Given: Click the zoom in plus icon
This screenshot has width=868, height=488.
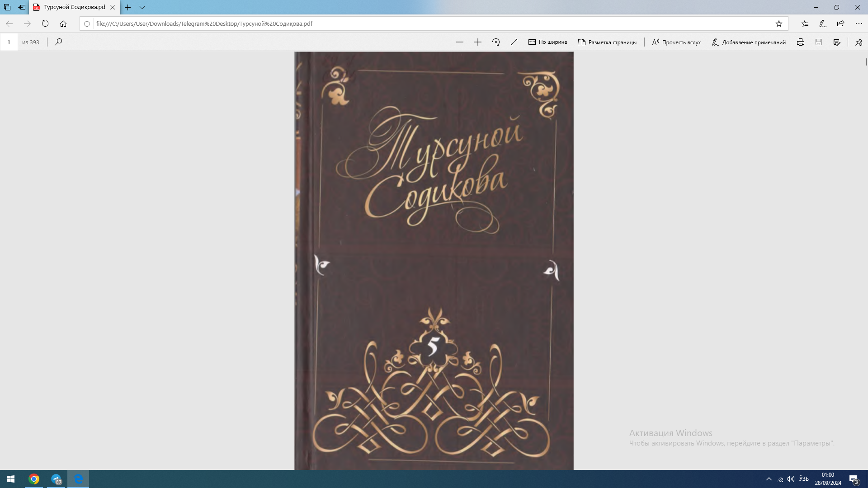Looking at the screenshot, I should 478,42.
